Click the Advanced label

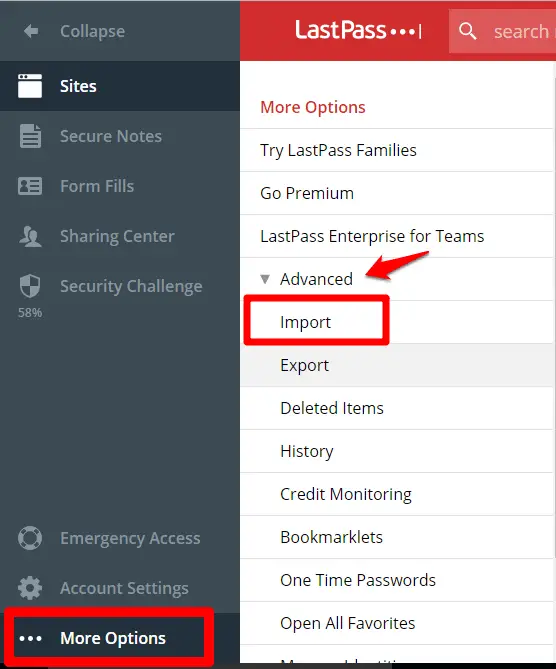[316, 279]
